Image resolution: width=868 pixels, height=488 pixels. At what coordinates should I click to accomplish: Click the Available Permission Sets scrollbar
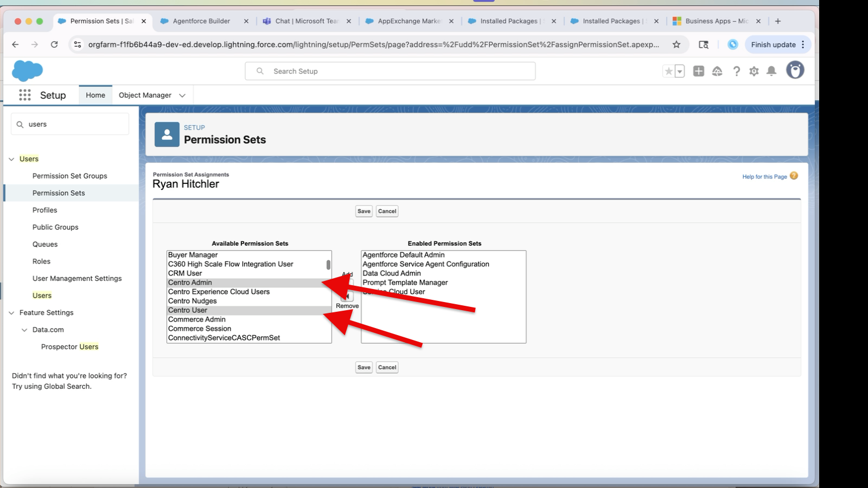328,265
